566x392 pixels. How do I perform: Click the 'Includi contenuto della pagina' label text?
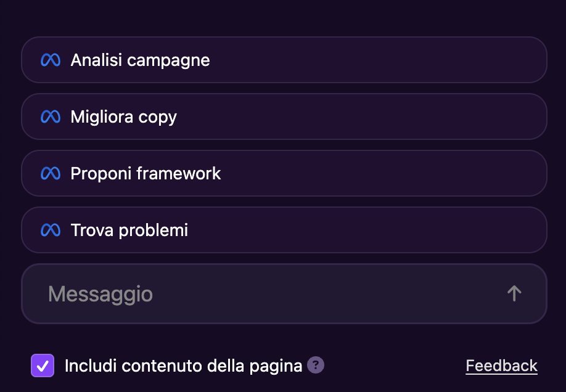[x=183, y=365]
